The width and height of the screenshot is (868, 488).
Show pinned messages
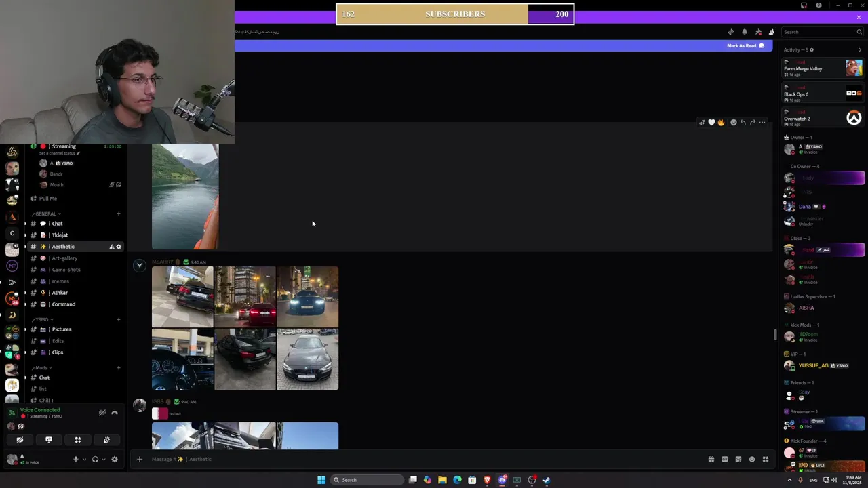[x=758, y=32]
